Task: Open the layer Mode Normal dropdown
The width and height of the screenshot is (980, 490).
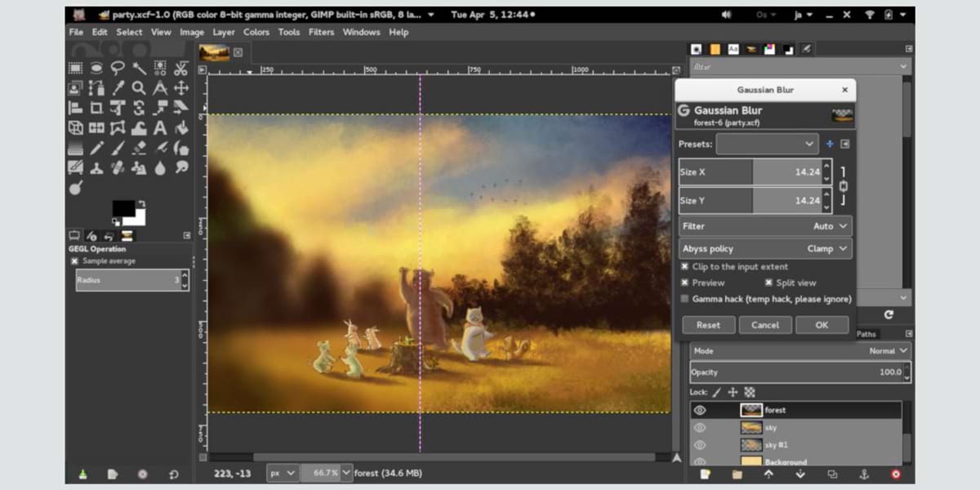Action: [800, 350]
